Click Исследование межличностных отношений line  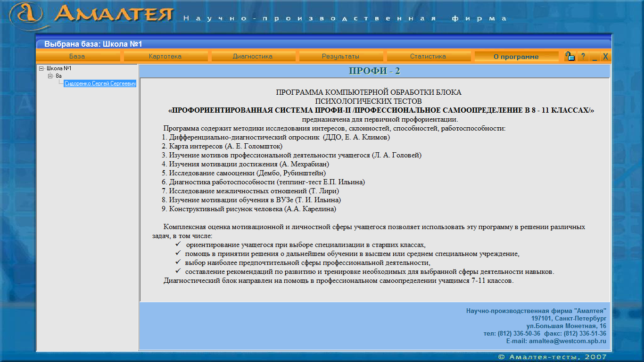(250, 191)
